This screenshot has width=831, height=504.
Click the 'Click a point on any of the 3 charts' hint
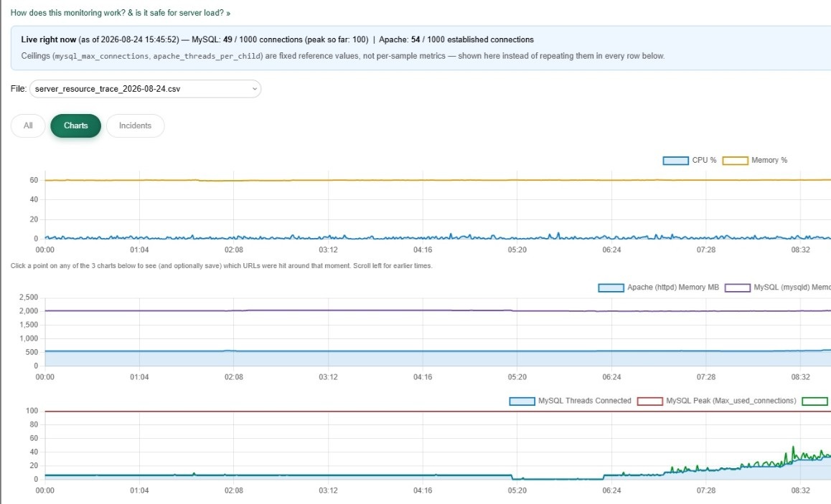pyautogui.click(x=222, y=266)
